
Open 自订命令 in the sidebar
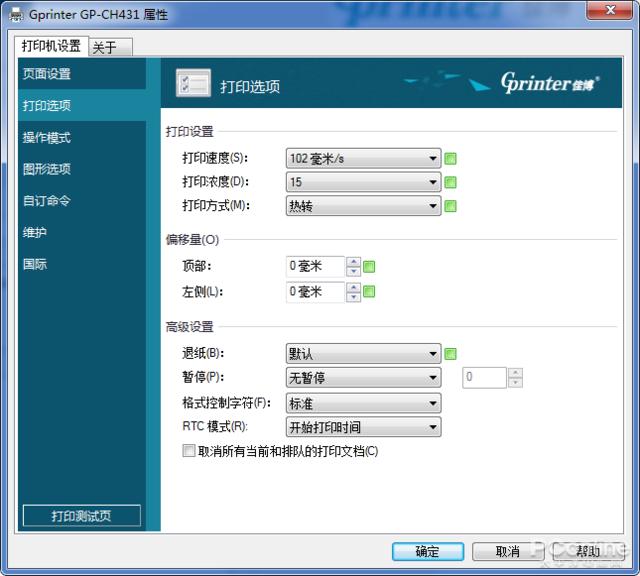pyautogui.click(x=82, y=200)
